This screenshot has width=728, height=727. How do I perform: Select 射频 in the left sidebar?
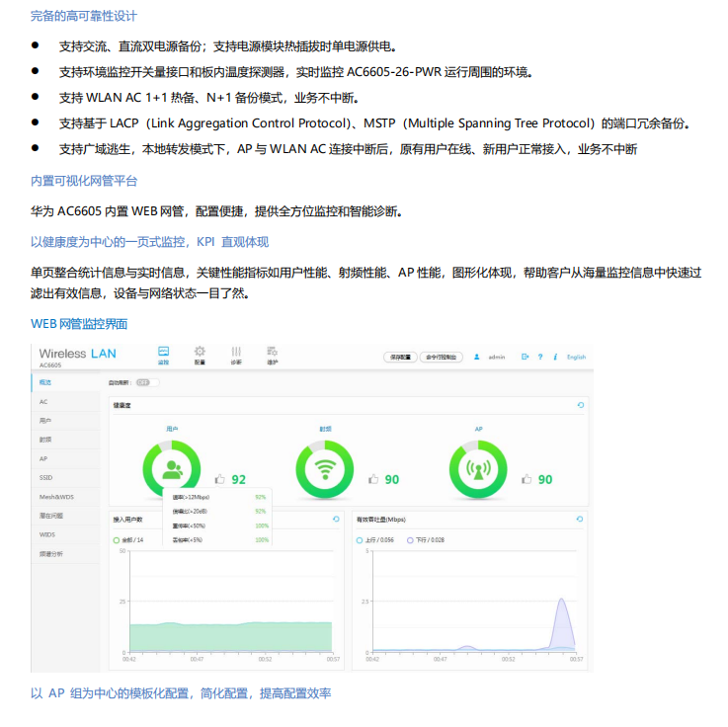point(66,440)
